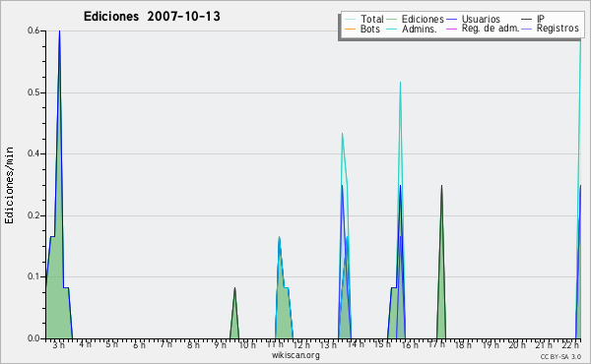Click the "15 h" x-axis label
This screenshot has width=591, height=364.
[x=382, y=344]
